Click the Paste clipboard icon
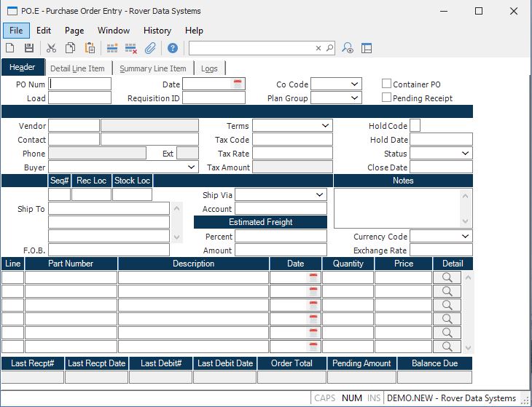 (90, 48)
